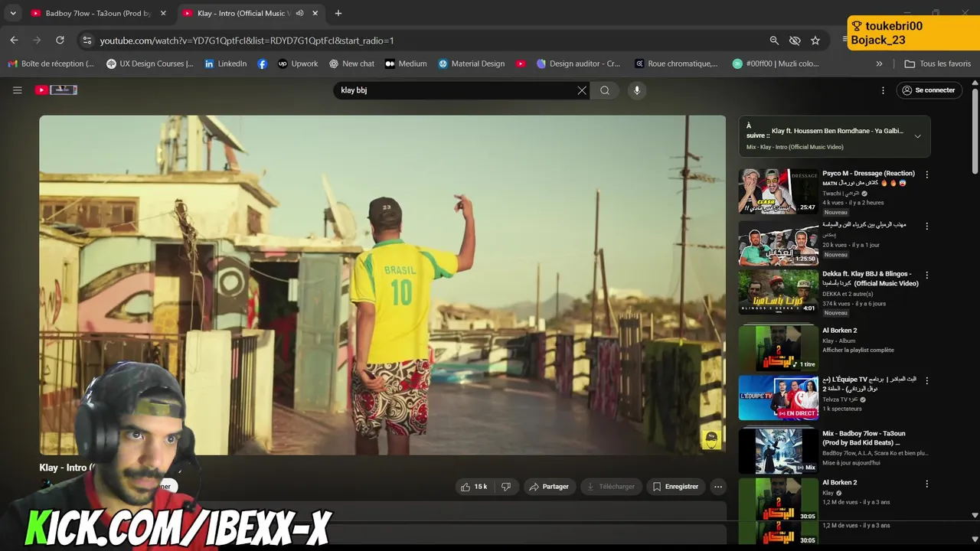Image resolution: width=980 pixels, height=551 pixels.
Task: Go to the YouTube home logo
Action: pyautogui.click(x=56, y=90)
